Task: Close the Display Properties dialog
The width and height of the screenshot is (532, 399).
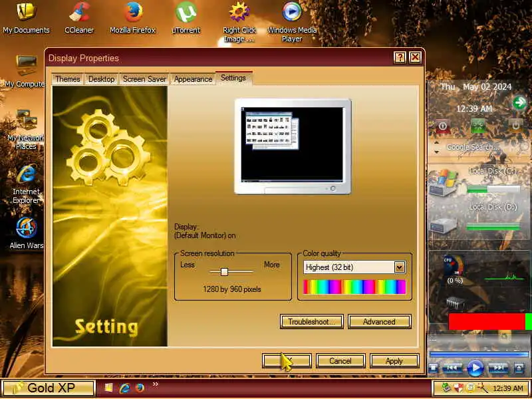Action: tap(415, 58)
